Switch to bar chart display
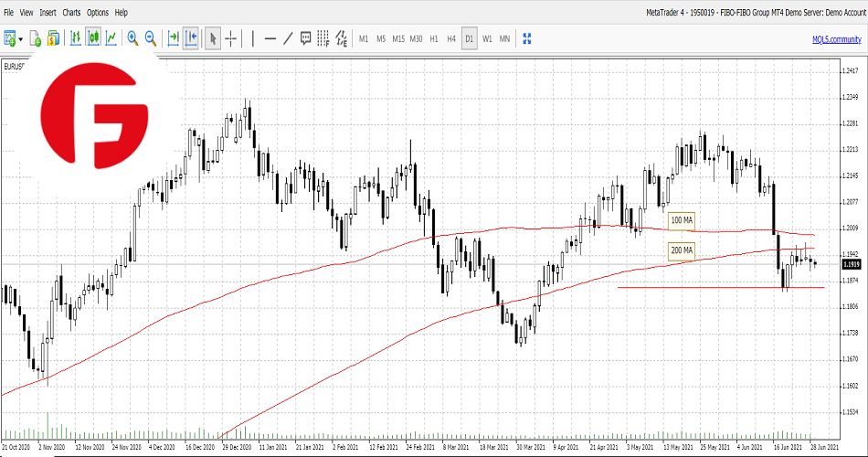868x457 pixels. pos(74,38)
